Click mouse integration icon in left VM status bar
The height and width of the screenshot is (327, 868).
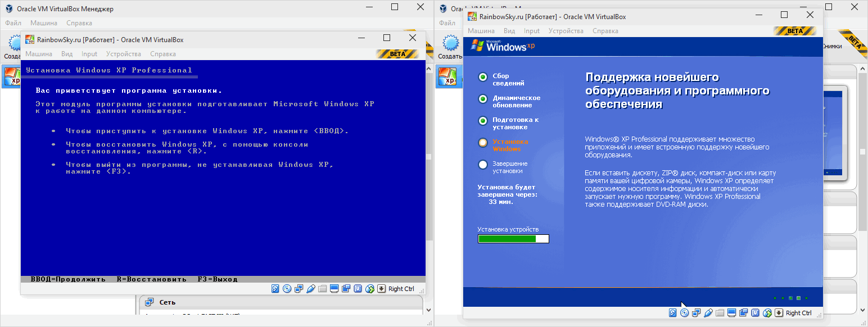coord(370,289)
